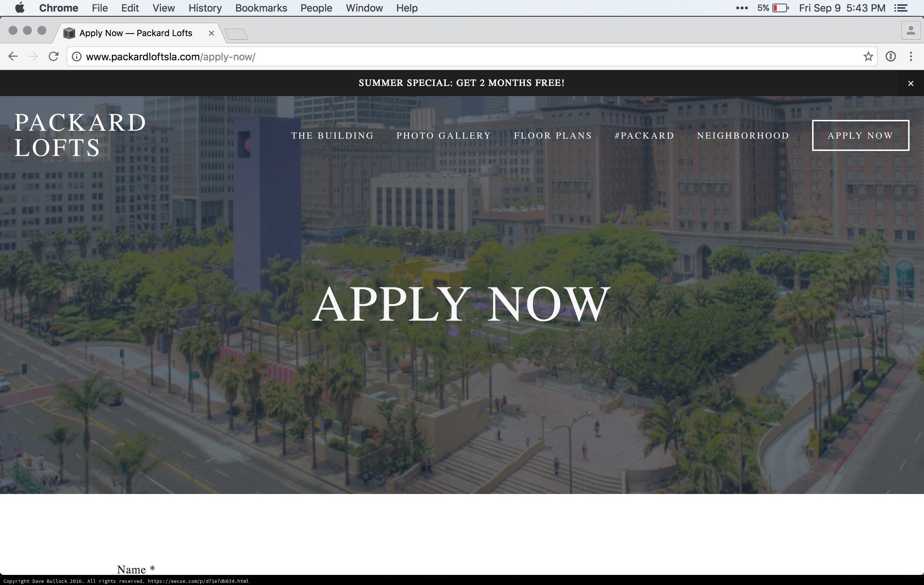Click the browser back arrow
924x585 pixels.
click(13, 57)
